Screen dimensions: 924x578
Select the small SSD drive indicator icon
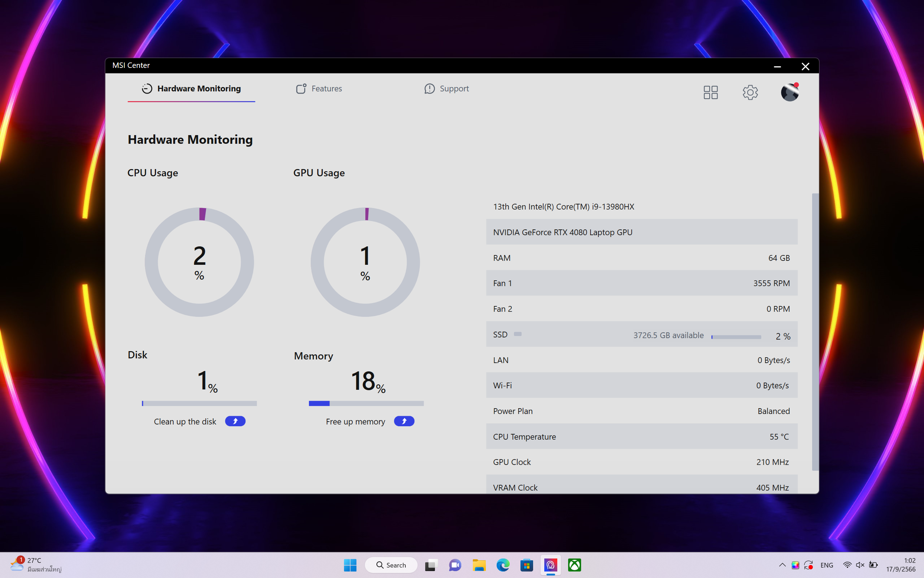tap(518, 334)
